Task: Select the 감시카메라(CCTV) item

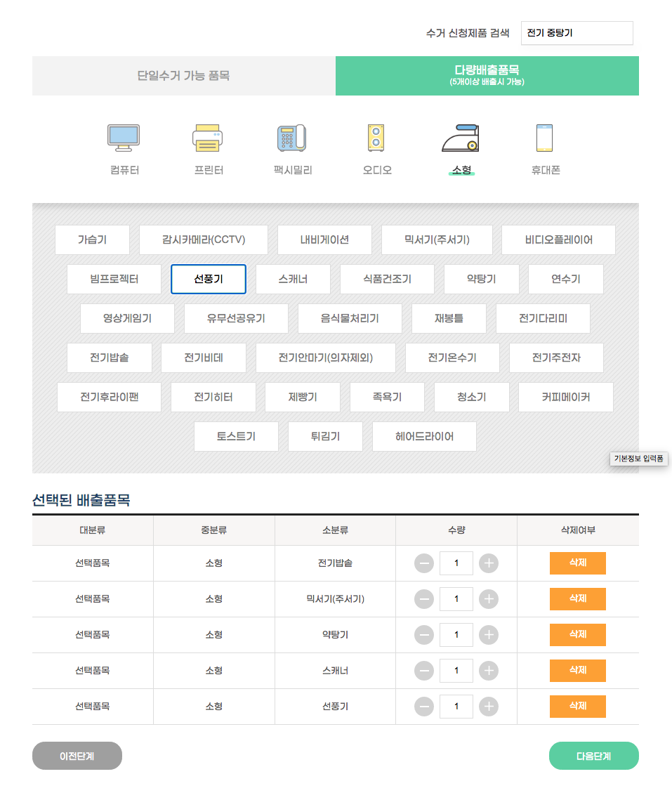Action: click(x=204, y=240)
